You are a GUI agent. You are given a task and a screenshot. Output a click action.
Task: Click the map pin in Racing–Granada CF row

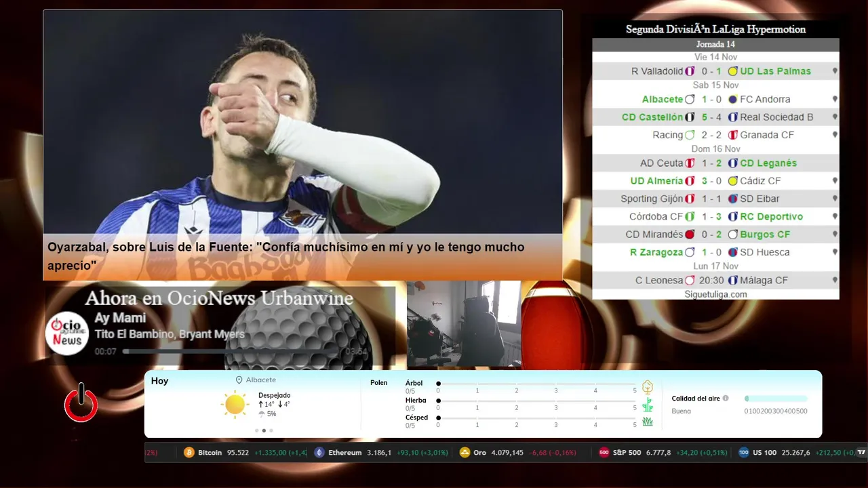(x=835, y=135)
